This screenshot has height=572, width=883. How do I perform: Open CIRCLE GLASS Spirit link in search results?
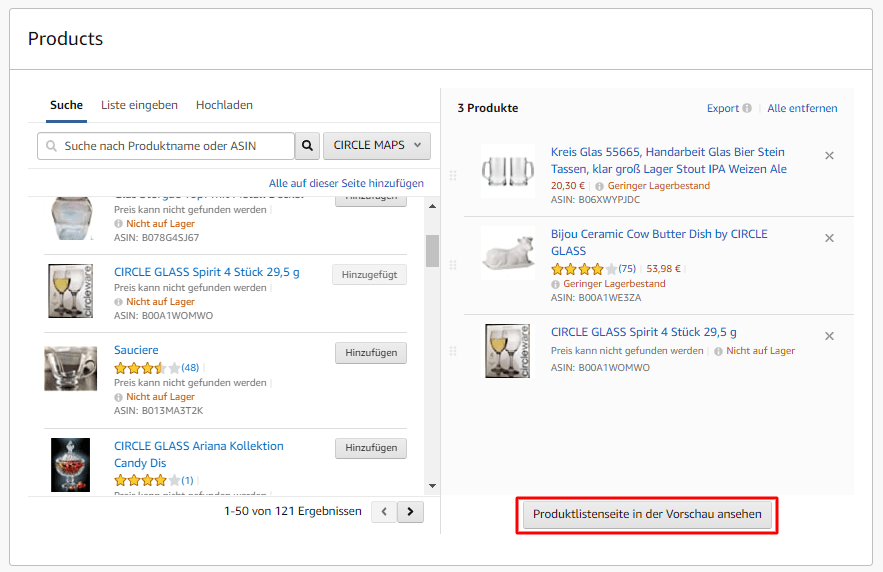click(207, 272)
